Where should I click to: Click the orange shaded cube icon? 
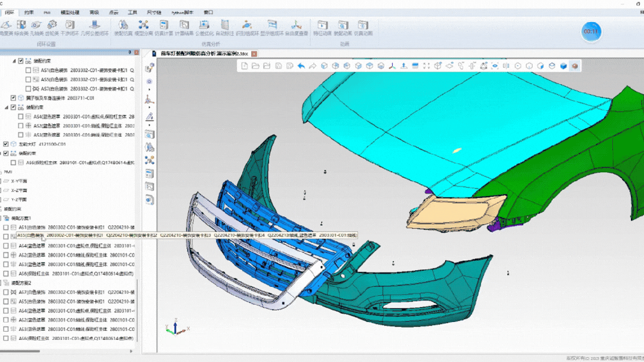[x=575, y=66]
